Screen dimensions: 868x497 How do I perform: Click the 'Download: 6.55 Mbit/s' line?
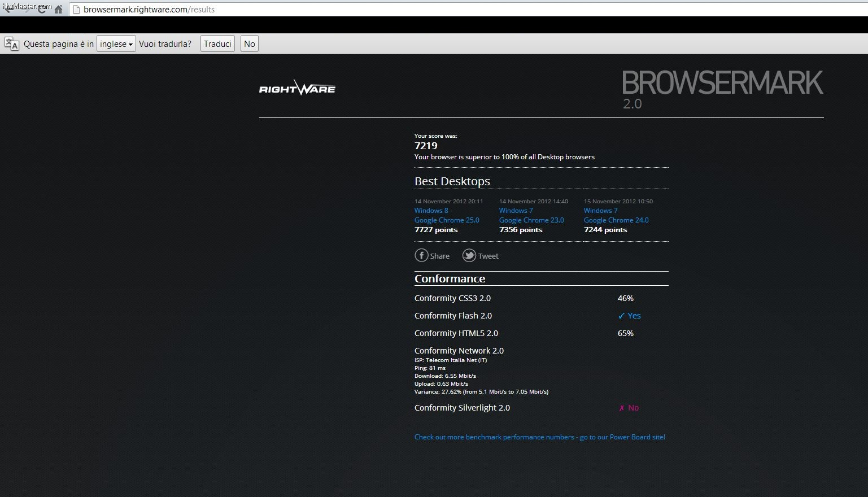point(445,376)
